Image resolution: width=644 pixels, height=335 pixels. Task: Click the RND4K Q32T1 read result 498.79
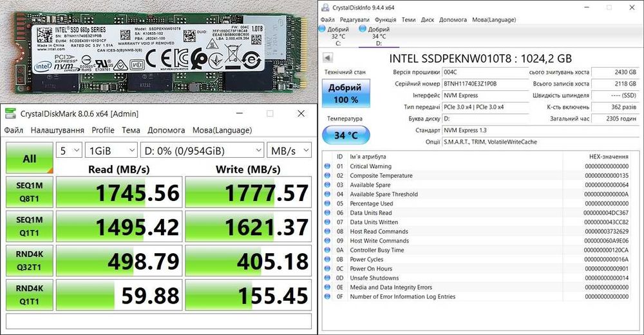coord(119,261)
